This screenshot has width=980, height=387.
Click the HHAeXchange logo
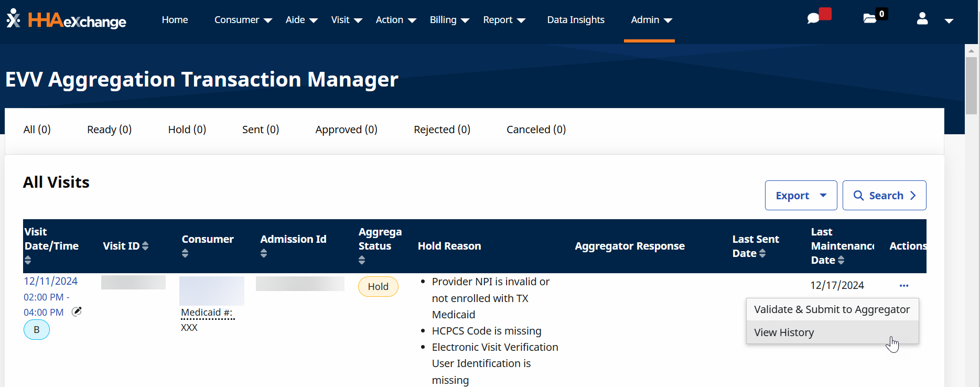click(x=67, y=19)
